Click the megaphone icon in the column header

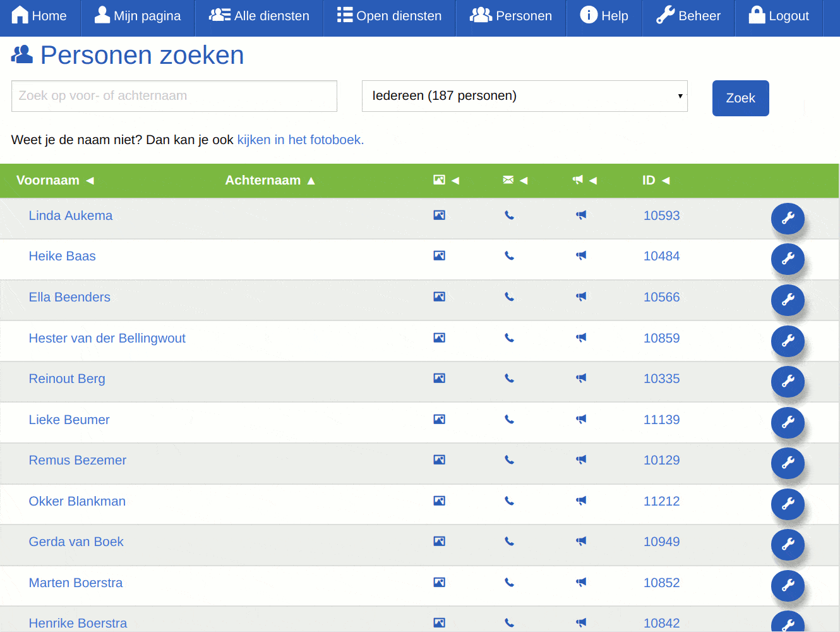pos(577,180)
